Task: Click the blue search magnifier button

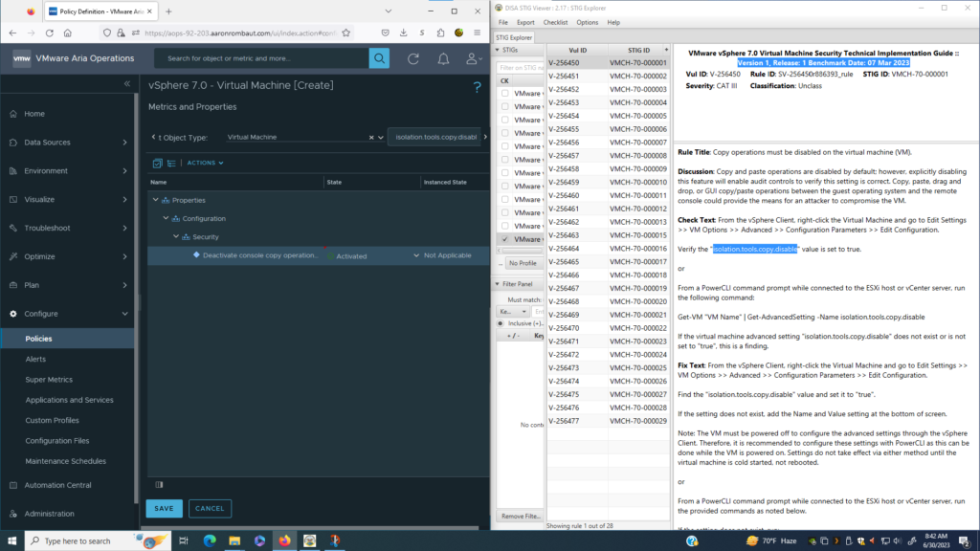Action: [380, 58]
